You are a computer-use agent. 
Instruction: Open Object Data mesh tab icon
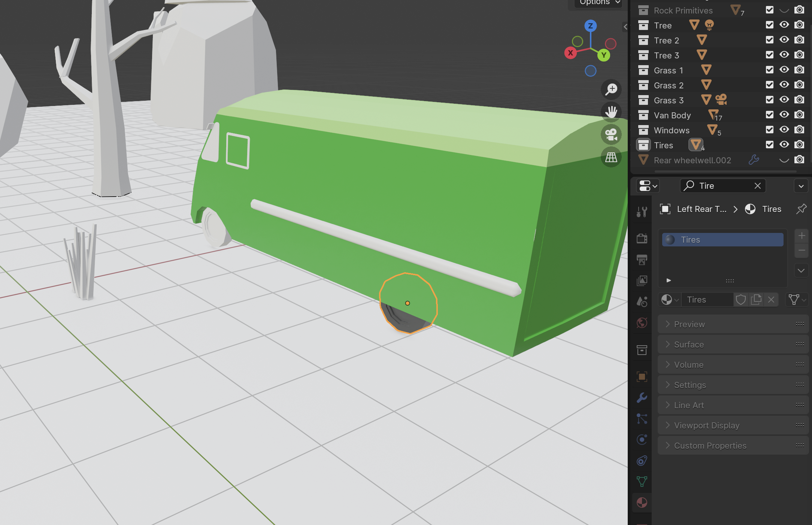642,482
